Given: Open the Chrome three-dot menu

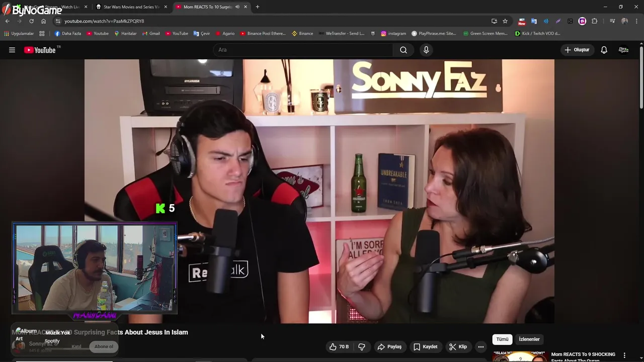Looking at the screenshot, I should point(637,21).
